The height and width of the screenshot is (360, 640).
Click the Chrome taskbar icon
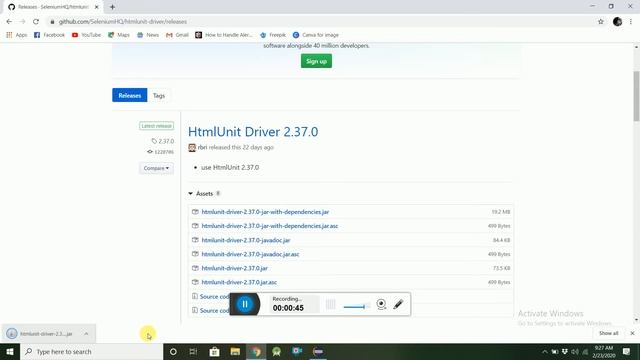click(x=256, y=351)
